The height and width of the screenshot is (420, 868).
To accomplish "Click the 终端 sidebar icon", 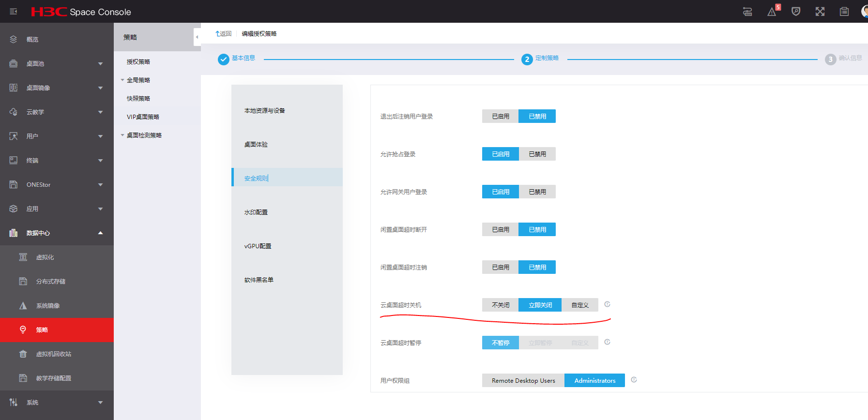I will click(x=14, y=160).
